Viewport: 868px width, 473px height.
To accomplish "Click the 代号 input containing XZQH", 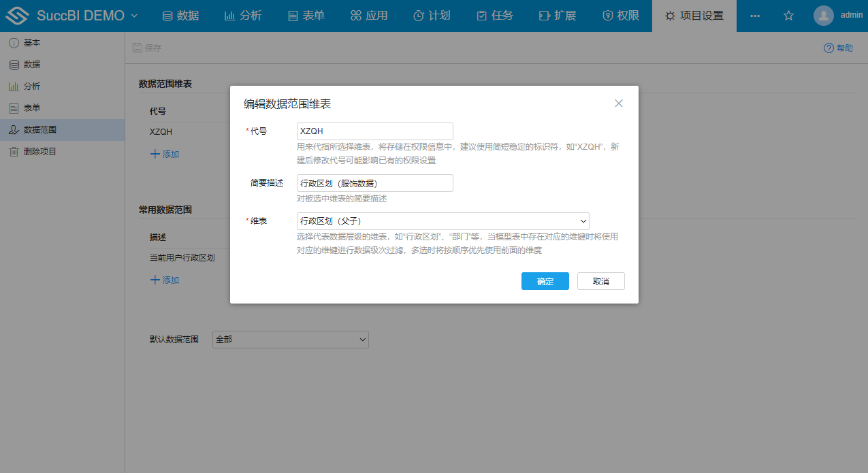I will [x=374, y=131].
